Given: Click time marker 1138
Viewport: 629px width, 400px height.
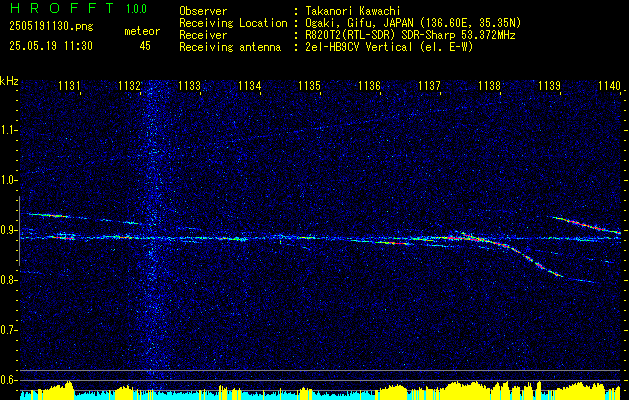Looking at the screenshot, I should pyautogui.click(x=489, y=85).
